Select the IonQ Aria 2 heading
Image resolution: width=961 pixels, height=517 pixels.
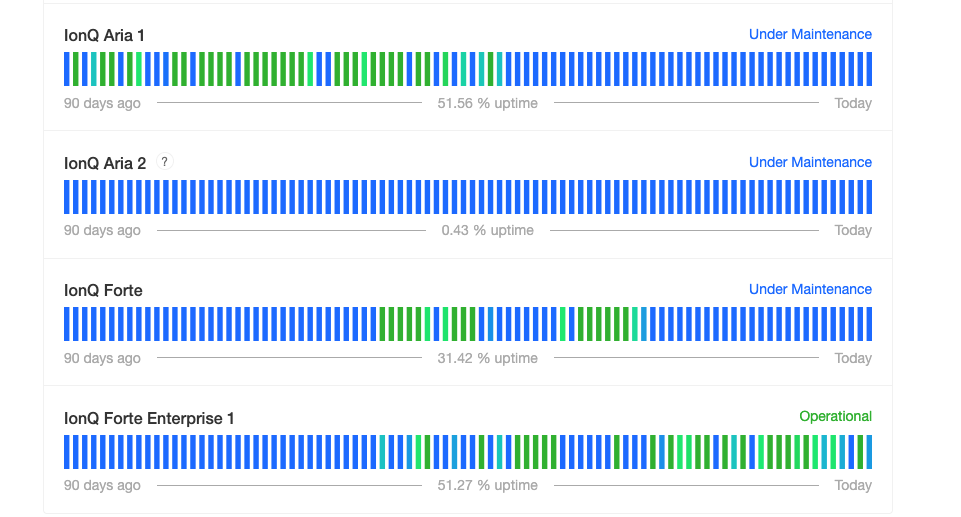pos(105,164)
